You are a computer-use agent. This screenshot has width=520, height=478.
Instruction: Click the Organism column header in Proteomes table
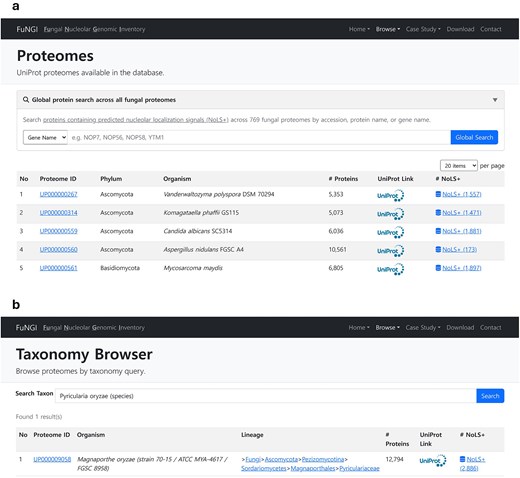(177, 179)
